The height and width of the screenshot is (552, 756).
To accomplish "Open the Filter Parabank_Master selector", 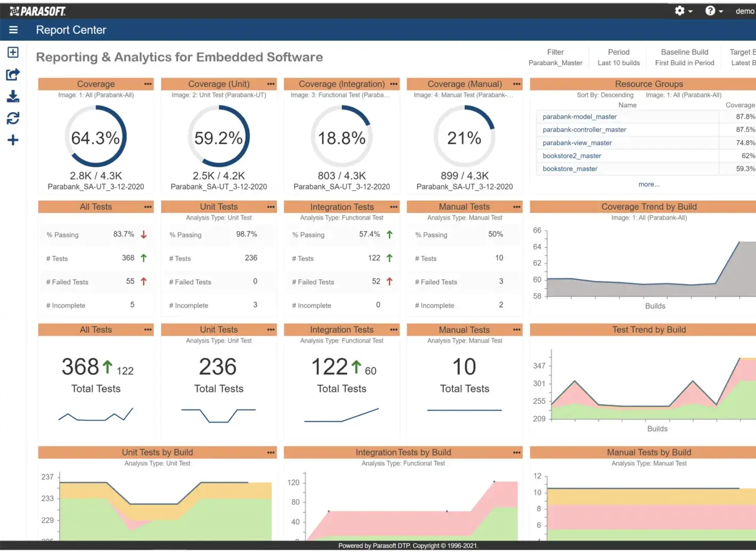I will (555, 58).
